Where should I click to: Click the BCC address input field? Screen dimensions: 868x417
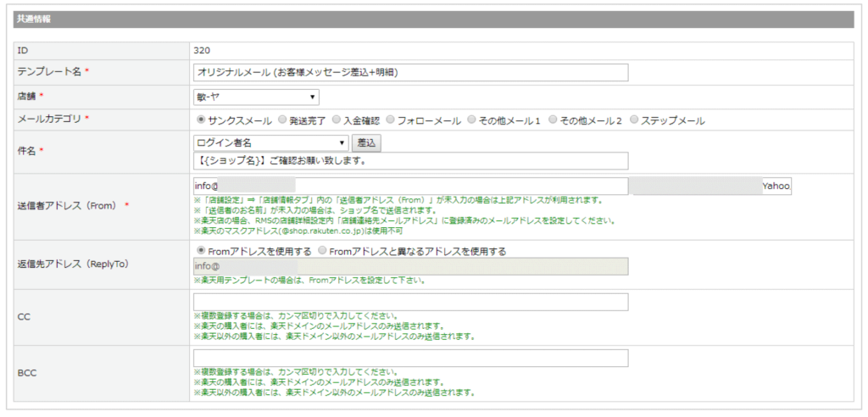tap(410, 359)
